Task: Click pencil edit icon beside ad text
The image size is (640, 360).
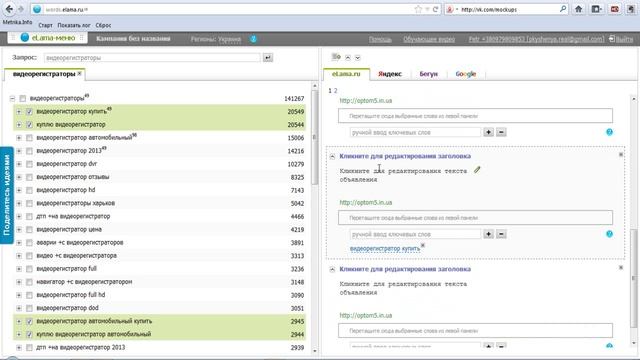Action: coord(477,169)
